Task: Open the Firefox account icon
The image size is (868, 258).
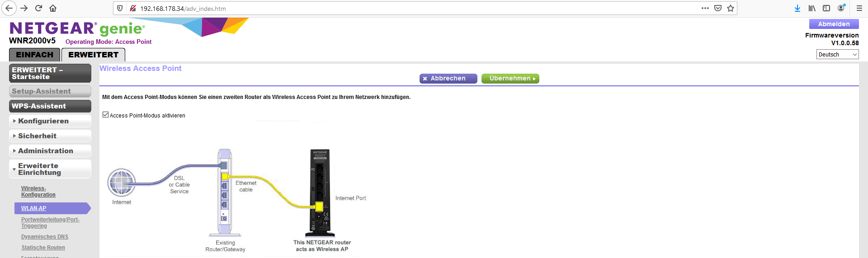Action: (x=841, y=8)
